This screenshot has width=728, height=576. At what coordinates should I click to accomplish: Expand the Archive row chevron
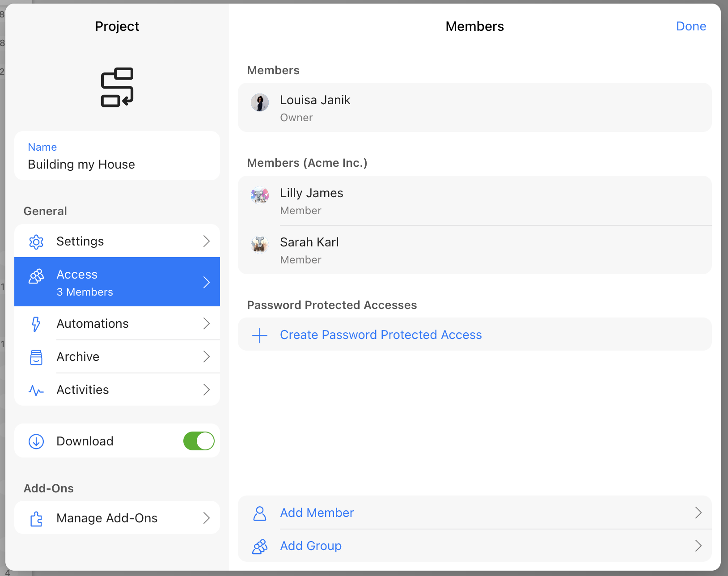coord(207,356)
